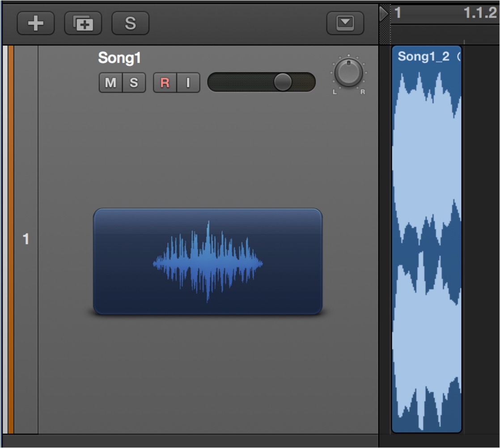Click track number 1
500x448 pixels.
pos(26,239)
